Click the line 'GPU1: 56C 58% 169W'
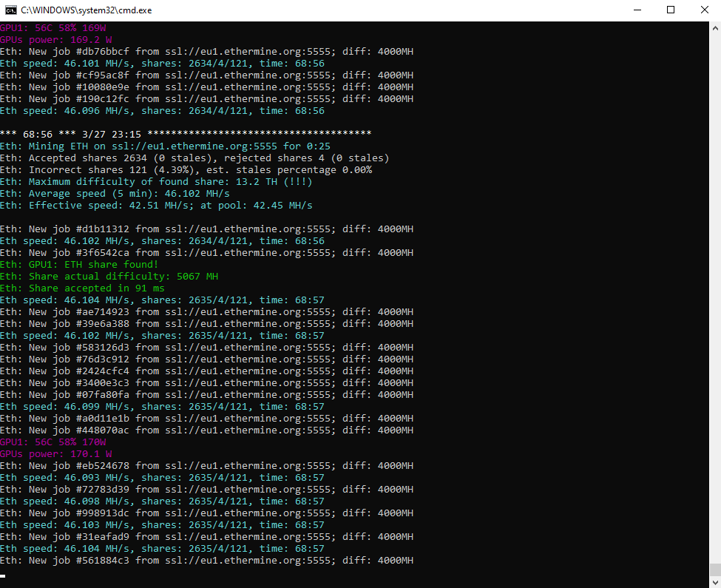The image size is (721, 588). (53, 28)
